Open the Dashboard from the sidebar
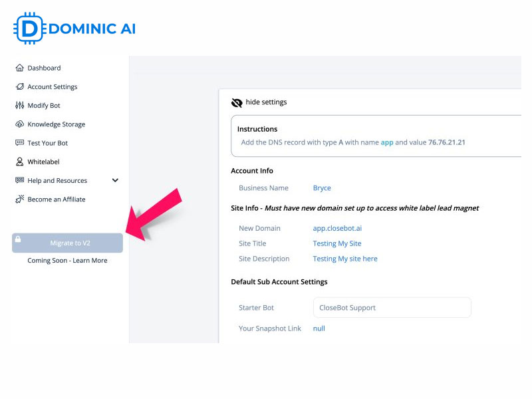 point(44,68)
